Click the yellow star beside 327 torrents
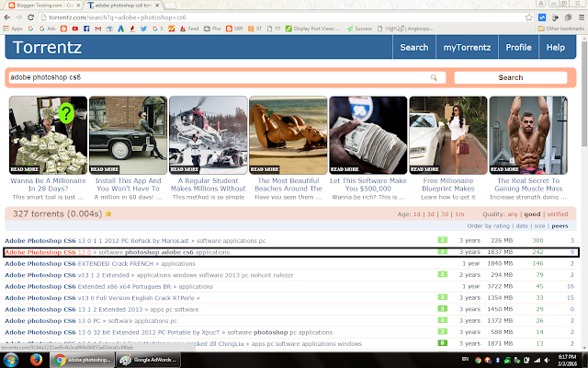 point(108,213)
